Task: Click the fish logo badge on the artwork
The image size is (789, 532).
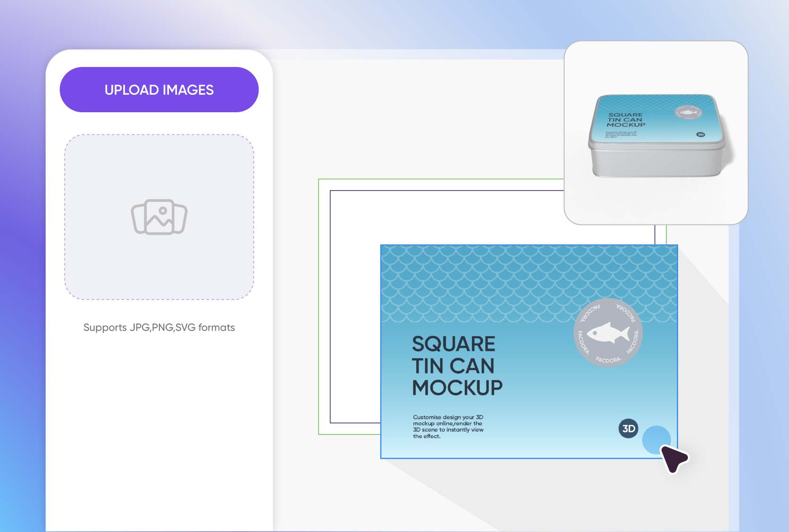Action: point(608,332)
